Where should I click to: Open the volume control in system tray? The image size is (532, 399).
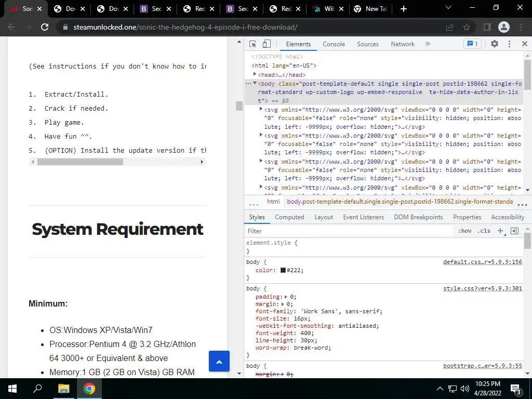tap(465, 389)
